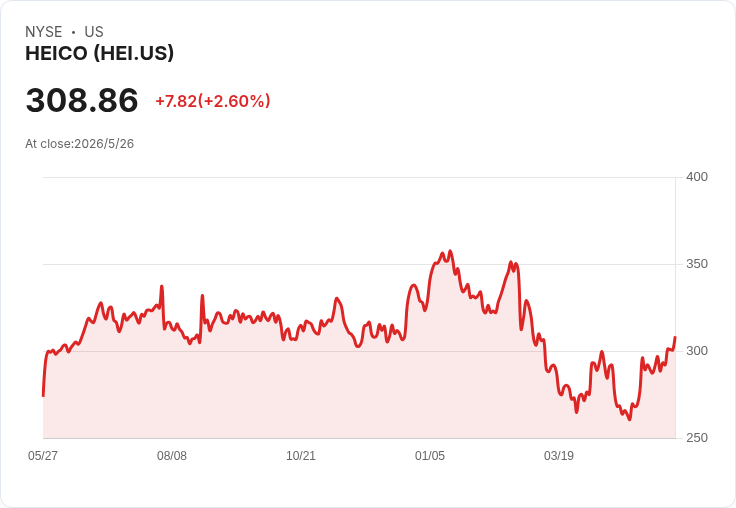This screenshot has width=736, height=508.
Task: Click the 08/08 date axis label
Action: (172, 456)
